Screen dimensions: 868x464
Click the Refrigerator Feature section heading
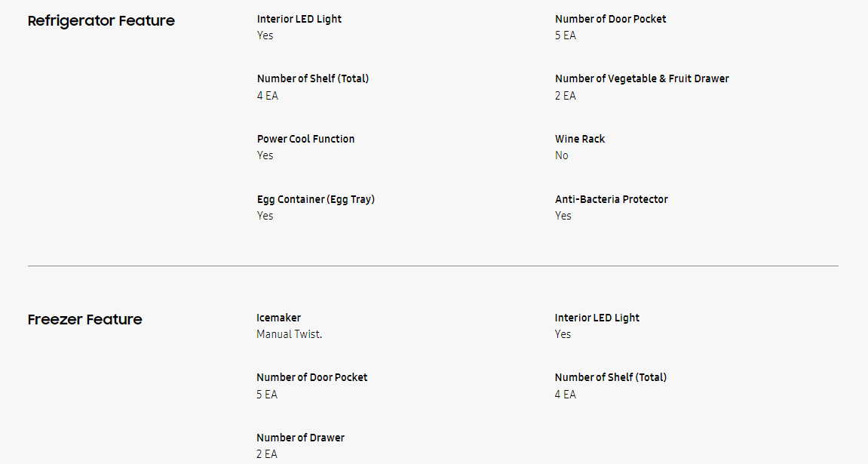101,21
